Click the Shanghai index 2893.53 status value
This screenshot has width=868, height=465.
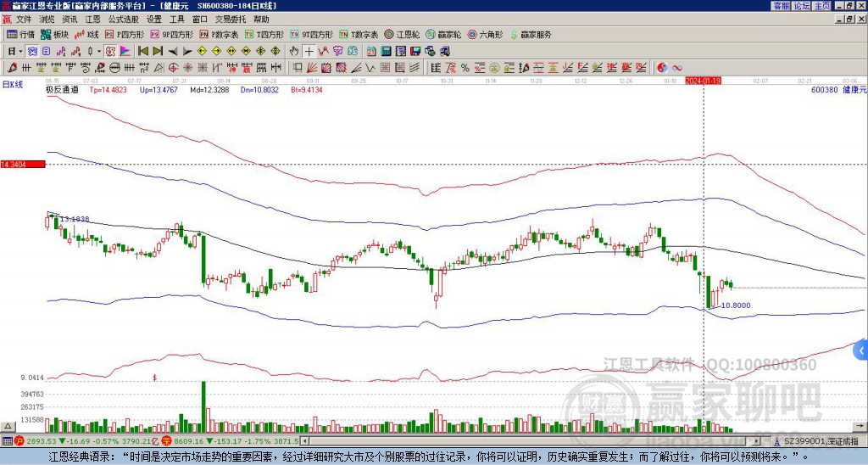[42, 441]
